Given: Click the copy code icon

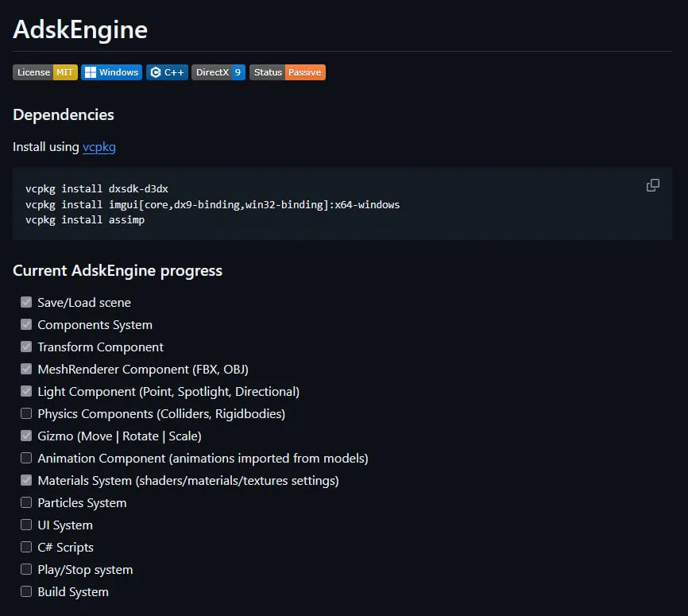Looking at the screenshot, I should pyautogui.click(x=653, y=185).
